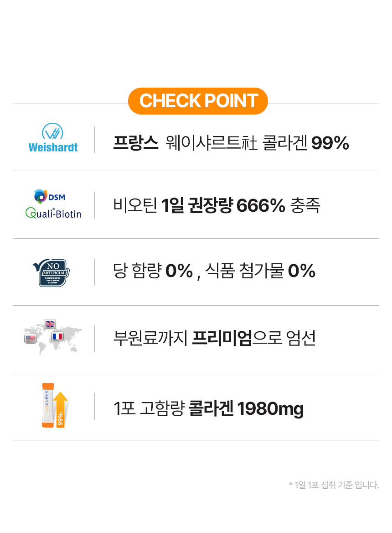The height and width of the screenshot is (533, 392).
Task: Select the '비오틴 1일 권장량 666% 충족' line
Action: (217, 206)
